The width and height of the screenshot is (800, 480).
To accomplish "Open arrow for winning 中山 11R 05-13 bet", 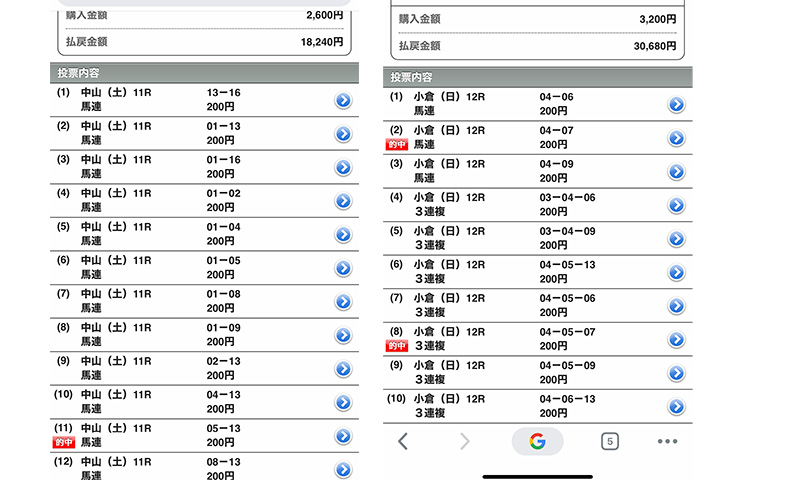I will [x=343, y=436].
